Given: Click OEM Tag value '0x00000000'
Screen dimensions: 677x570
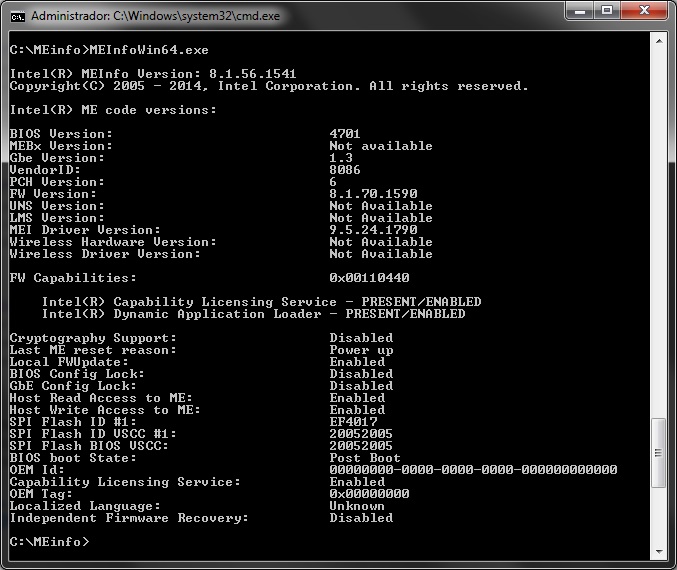Looking at the screenshot, I should click(x=369, y=494).
